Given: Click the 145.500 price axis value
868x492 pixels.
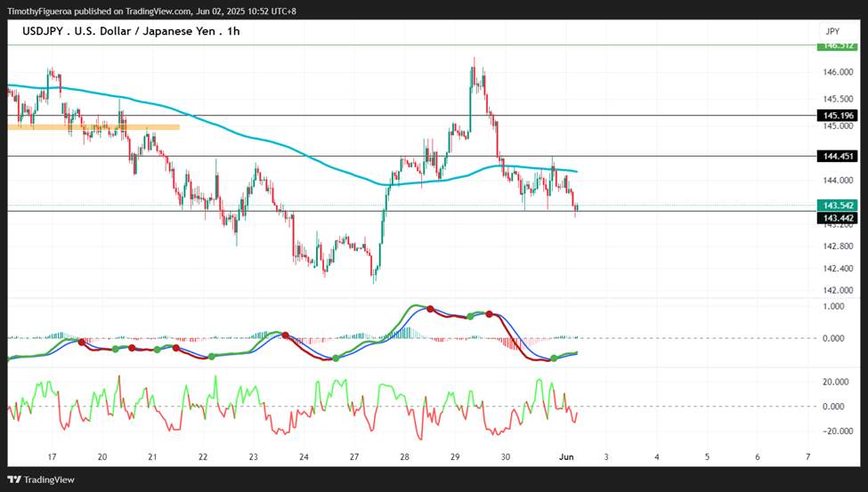Looking at the screenshot, I should coord(838,99).
